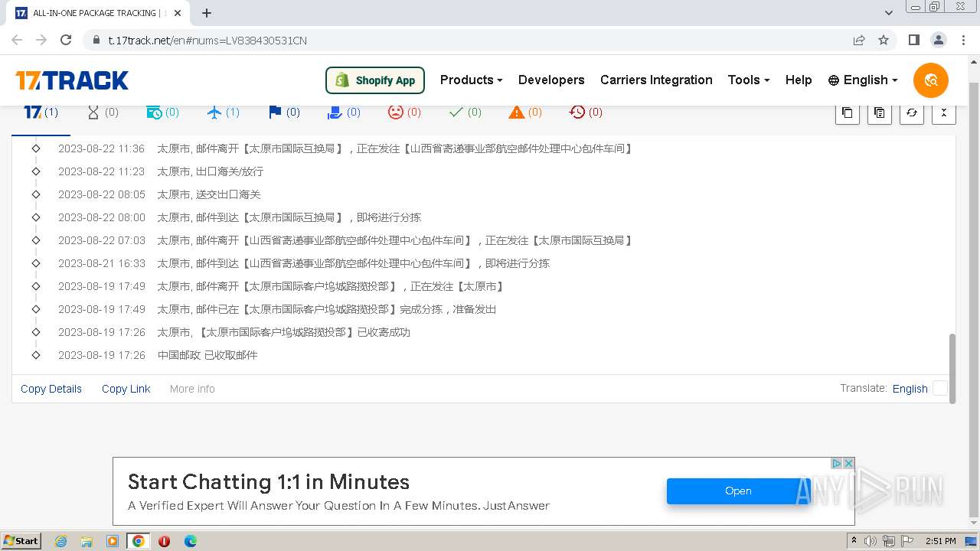Open Chrome profile icon
The height and width of the screenshot is (551, 980).
click(938, 40)
